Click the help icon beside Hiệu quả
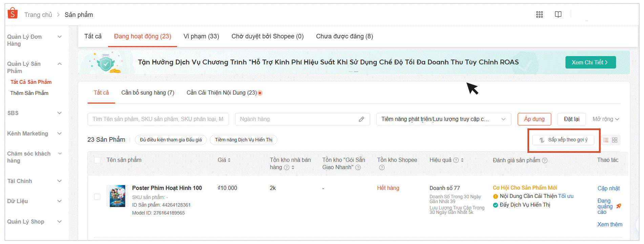Viewport: 644px width, 244px height. tap(456, 160)
